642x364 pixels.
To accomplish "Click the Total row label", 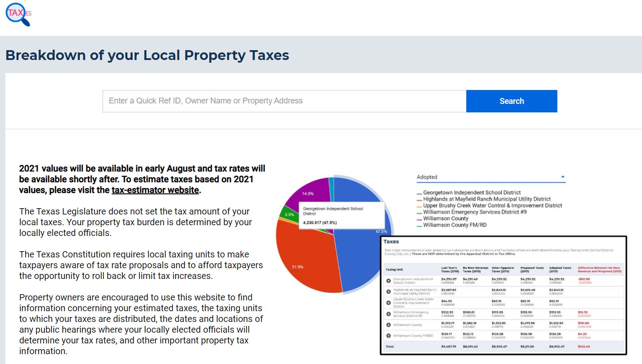I will click(389, 347).
